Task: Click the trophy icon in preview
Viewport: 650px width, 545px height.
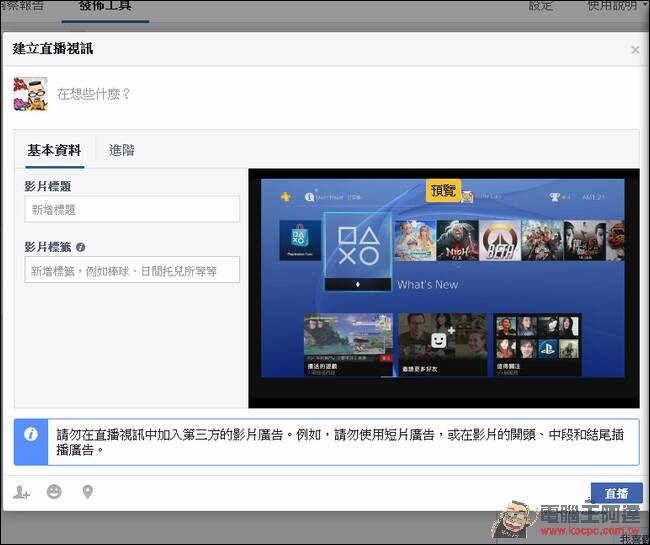Action: click(555, 197)
